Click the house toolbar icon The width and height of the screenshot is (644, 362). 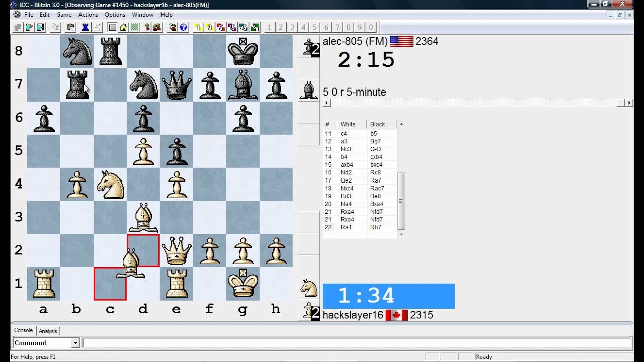[123, 27]
